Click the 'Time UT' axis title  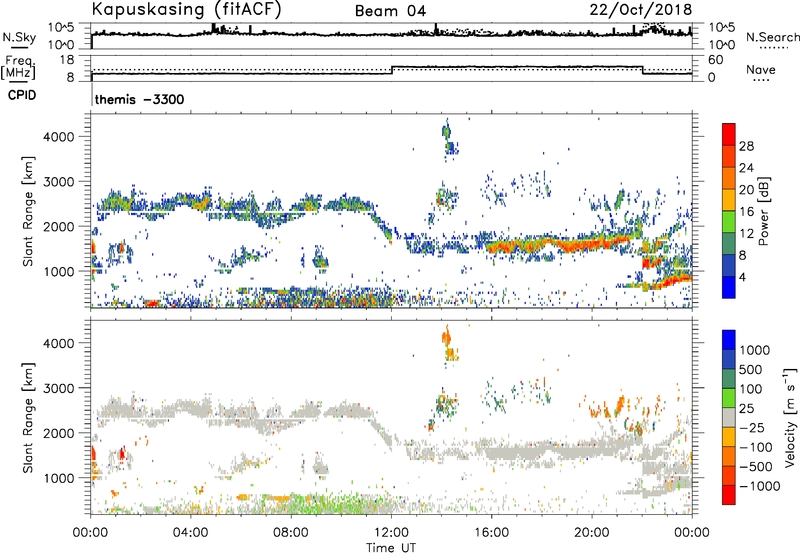[x=391, y=548]
